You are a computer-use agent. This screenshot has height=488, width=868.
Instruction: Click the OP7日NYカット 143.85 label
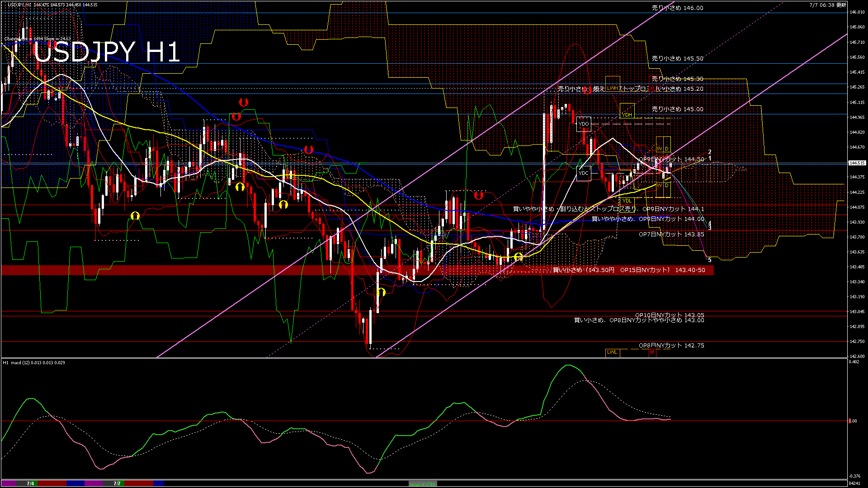[671, 234]
